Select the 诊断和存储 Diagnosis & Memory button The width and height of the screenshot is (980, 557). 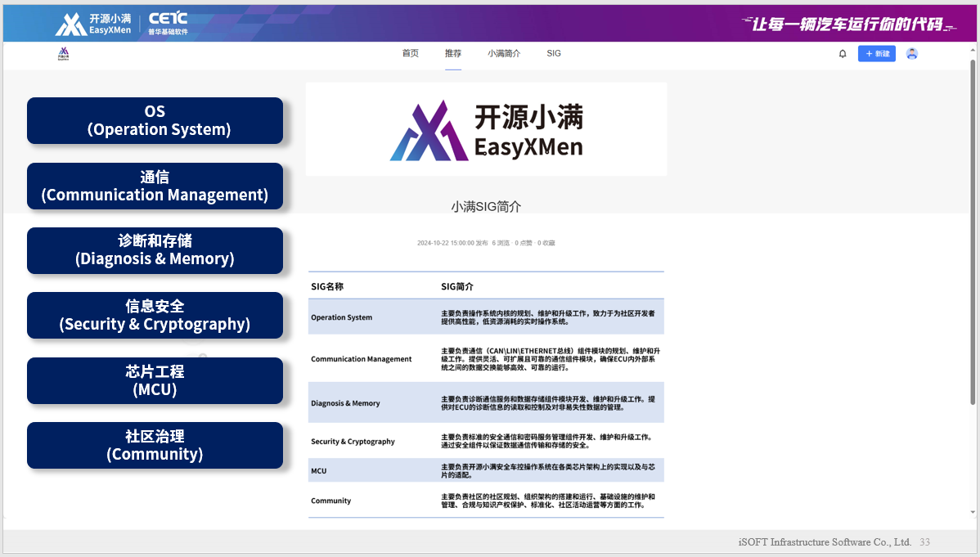(155, 250)
